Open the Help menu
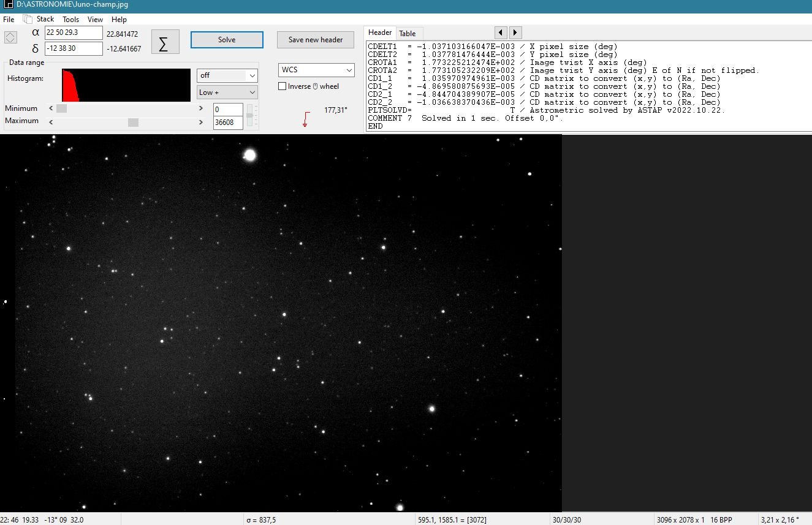 pos(119,20)
